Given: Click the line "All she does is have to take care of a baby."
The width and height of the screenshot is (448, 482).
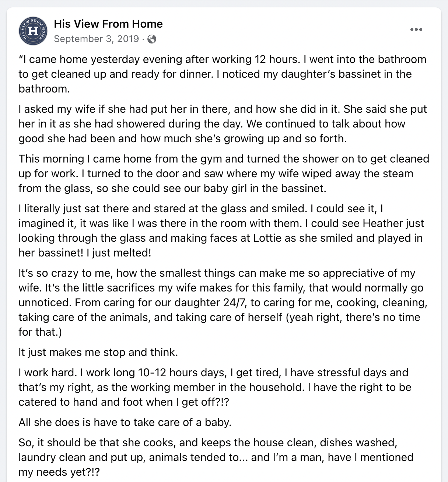Looking at the screenshot, I should coord(125,422).
